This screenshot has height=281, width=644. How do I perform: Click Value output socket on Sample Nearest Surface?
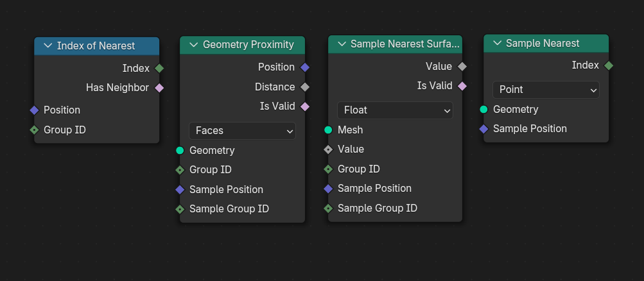pos(462,67)
